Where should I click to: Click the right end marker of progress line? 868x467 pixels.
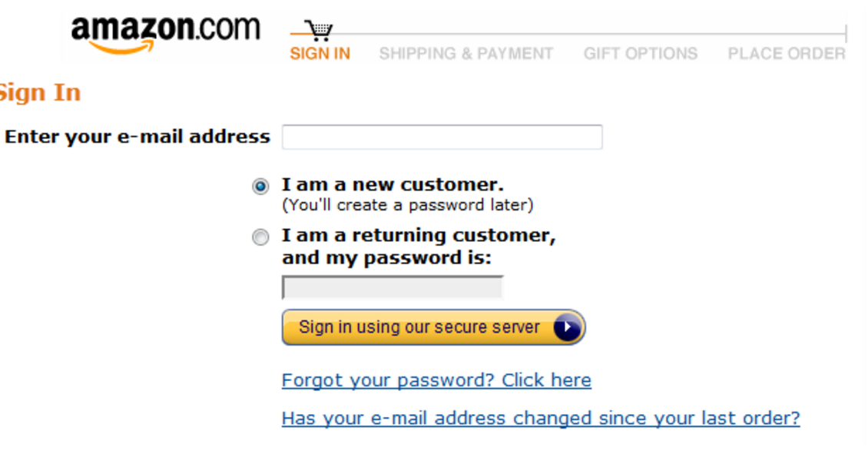[846, 33]
